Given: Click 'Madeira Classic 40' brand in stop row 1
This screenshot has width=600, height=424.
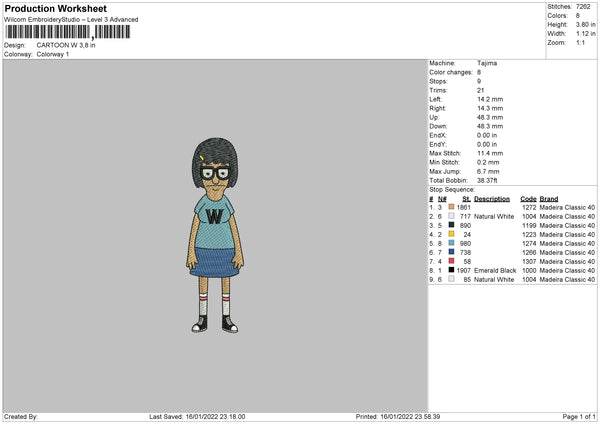Looking at the screenshot, I should click(567, 207).
